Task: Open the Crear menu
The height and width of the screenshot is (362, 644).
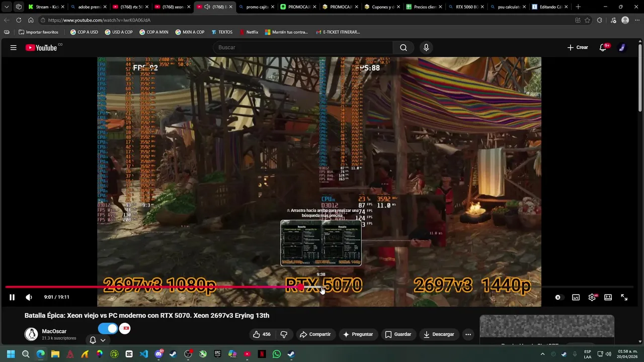Action: click(578, 47)
